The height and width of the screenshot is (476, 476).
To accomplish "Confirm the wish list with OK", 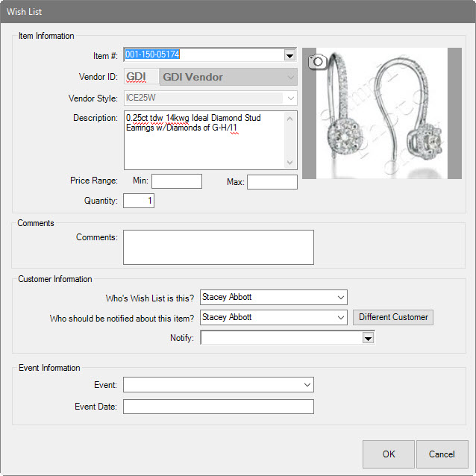I will point(388,454).
